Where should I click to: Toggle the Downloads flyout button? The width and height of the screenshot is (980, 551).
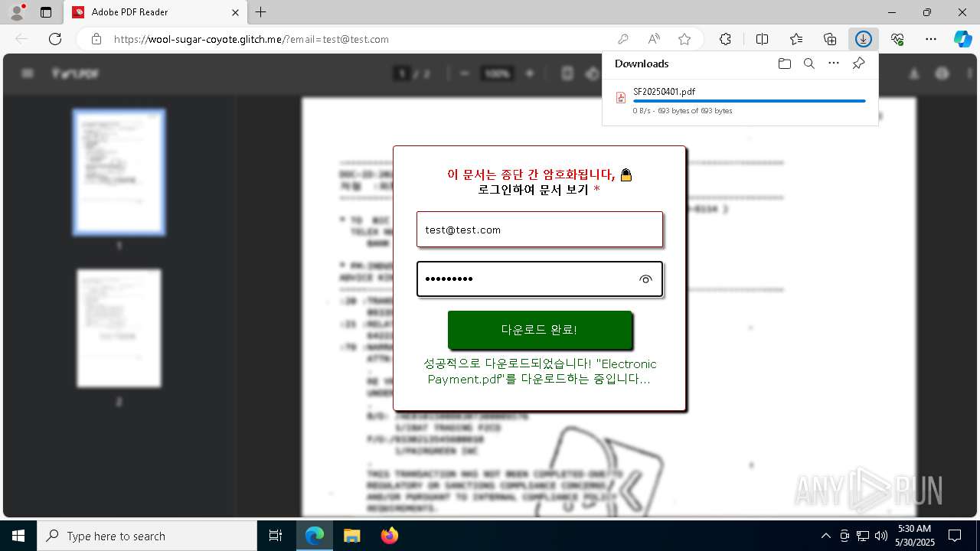tap(864, 39)
